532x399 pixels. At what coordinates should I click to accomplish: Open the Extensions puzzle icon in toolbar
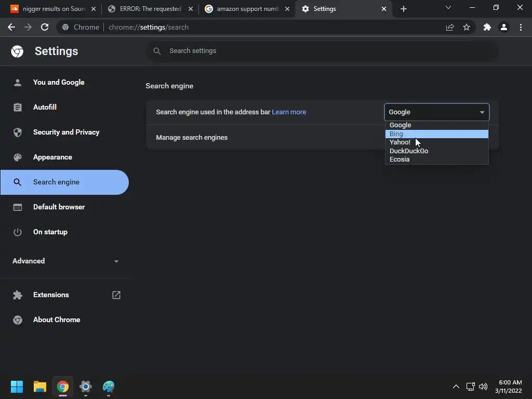[x=487, y=27]
